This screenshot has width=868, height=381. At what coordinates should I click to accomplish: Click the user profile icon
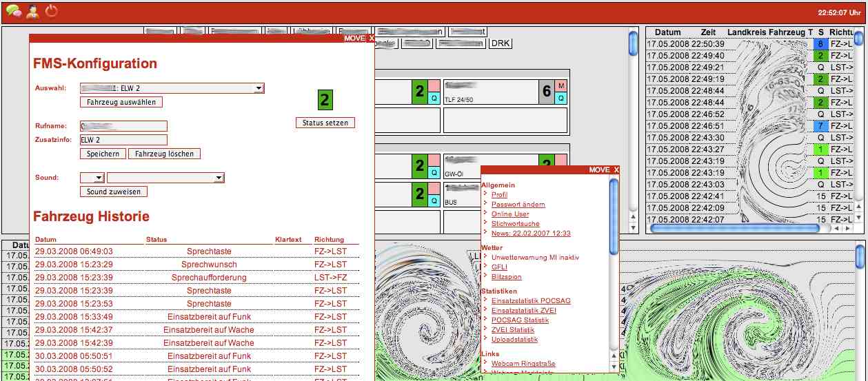(x=32, y=10)
